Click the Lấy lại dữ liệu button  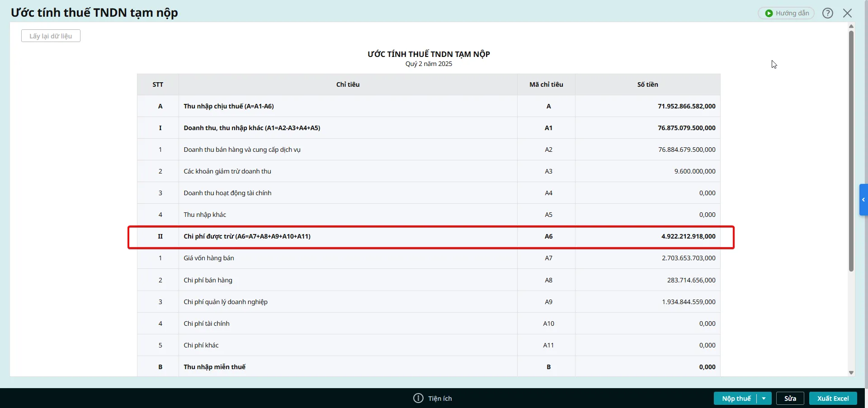click(x=51, y=36)
